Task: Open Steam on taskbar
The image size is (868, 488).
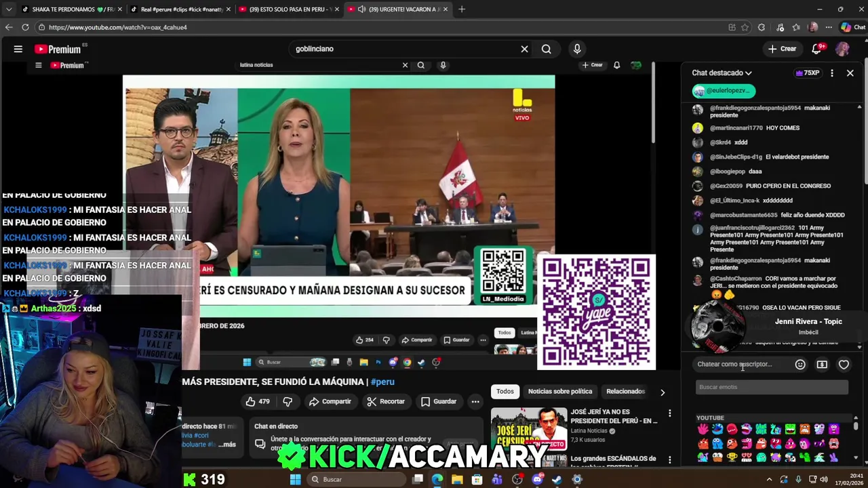Action: coord(557,479)
